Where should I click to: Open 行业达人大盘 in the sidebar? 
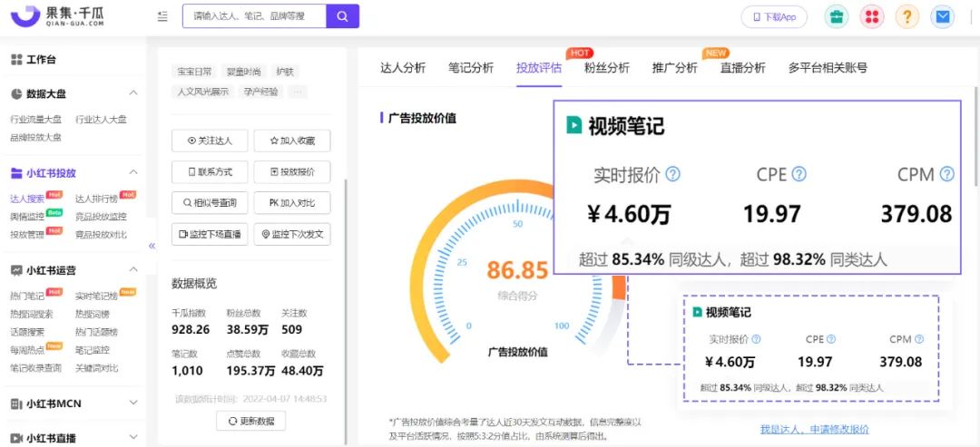click(x=101, y=120)
